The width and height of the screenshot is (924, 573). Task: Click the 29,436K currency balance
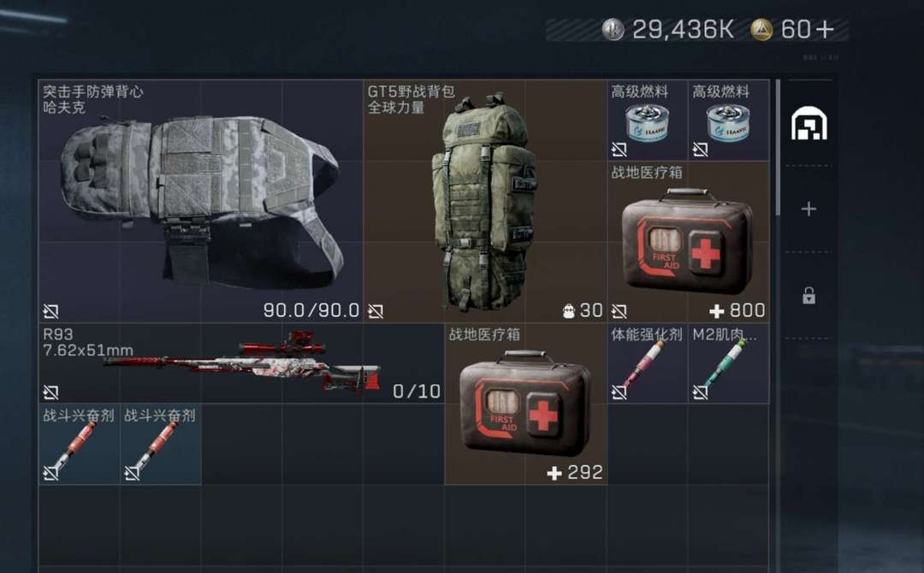pos(683,29)
